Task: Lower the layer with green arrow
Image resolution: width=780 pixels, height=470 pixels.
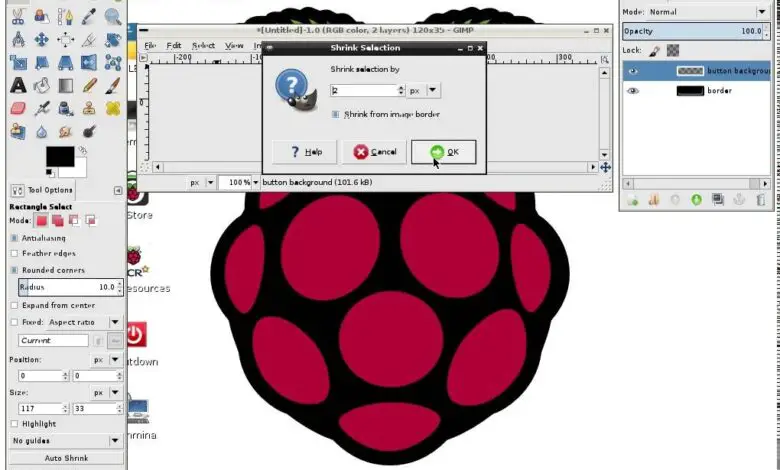Action: click(696, 200)
